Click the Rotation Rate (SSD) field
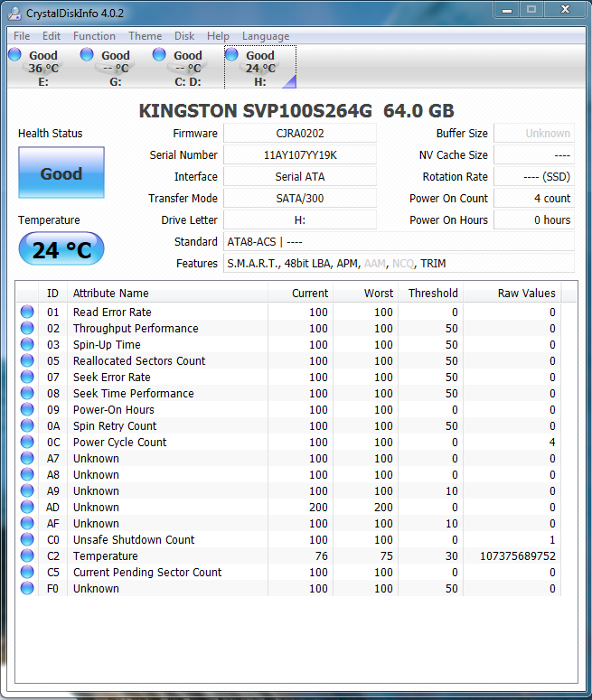 534,177
